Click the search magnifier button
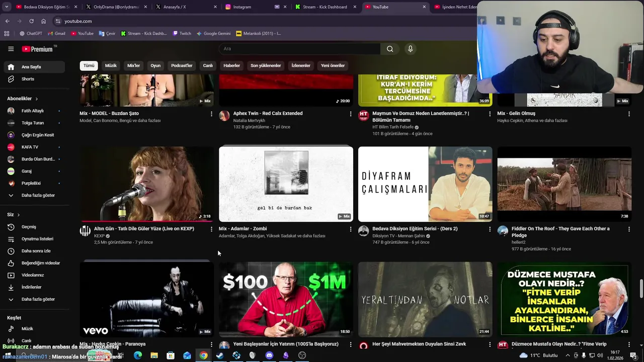This screenshot has height=362, width=644. (x=390, y=49)
